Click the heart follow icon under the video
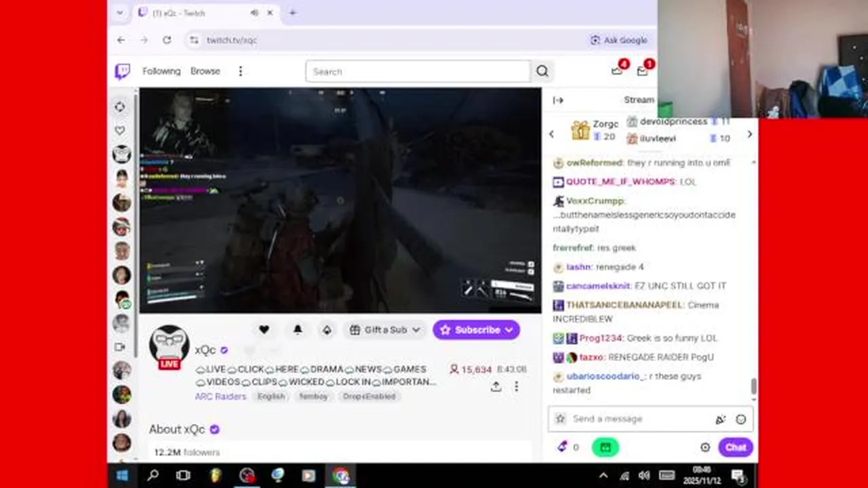The width and height of the screenshot is (868, 488). pyautogui.click(x=264, y=329)
